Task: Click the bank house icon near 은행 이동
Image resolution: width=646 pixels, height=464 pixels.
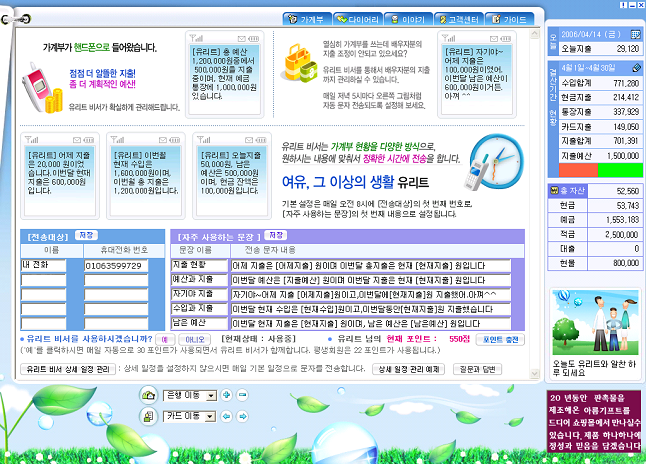Action: coord(148,395)
